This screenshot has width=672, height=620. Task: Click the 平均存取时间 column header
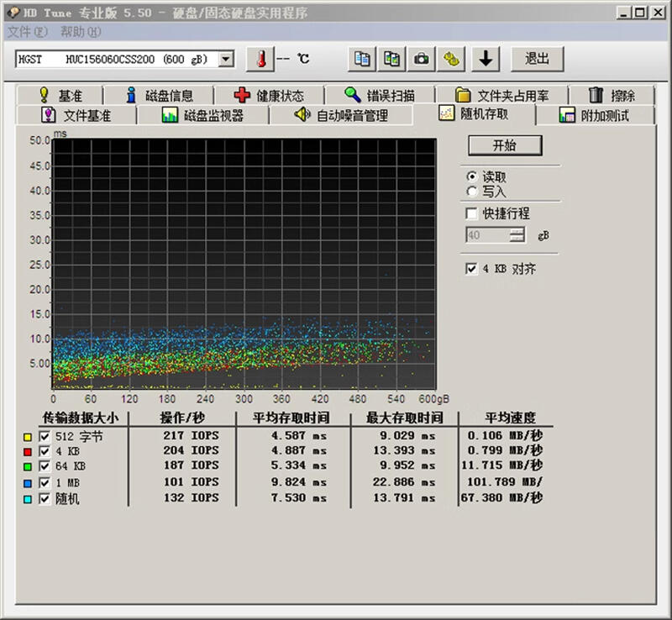click(x=291, y=418)
